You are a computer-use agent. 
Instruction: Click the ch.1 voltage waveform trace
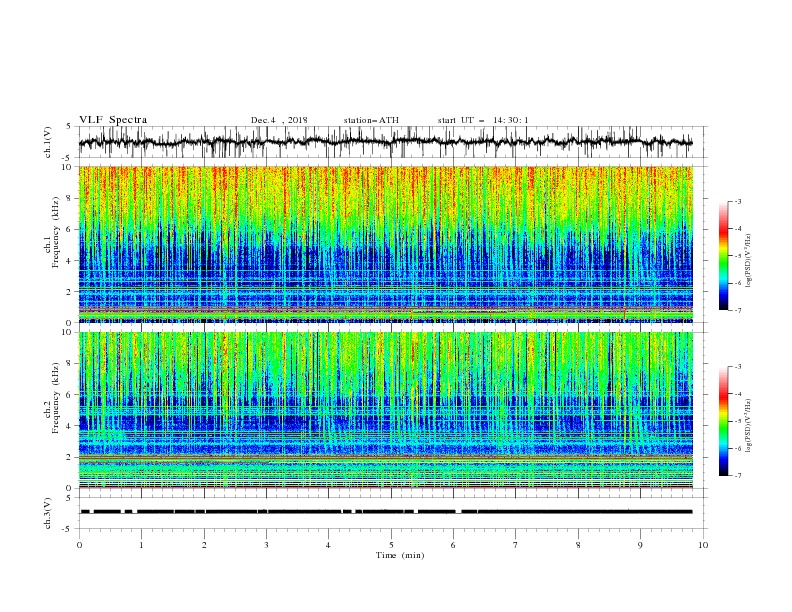385,142
